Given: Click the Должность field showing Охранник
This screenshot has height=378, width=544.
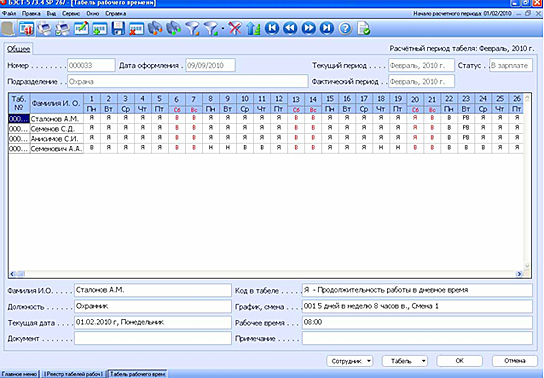Looking at the screenshot, I should point(153,306).
